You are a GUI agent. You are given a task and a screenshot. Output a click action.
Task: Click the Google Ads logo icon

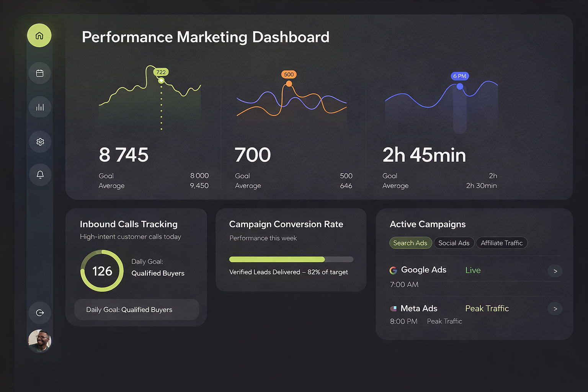click(393, 270)
